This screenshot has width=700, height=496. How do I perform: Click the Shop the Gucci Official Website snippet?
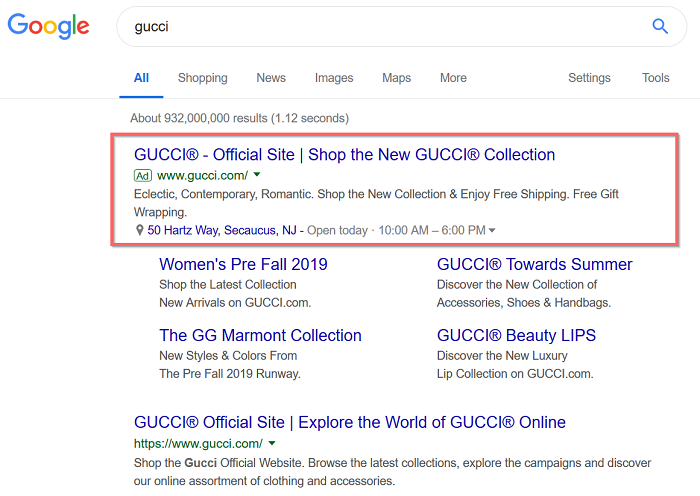point(392,472)
